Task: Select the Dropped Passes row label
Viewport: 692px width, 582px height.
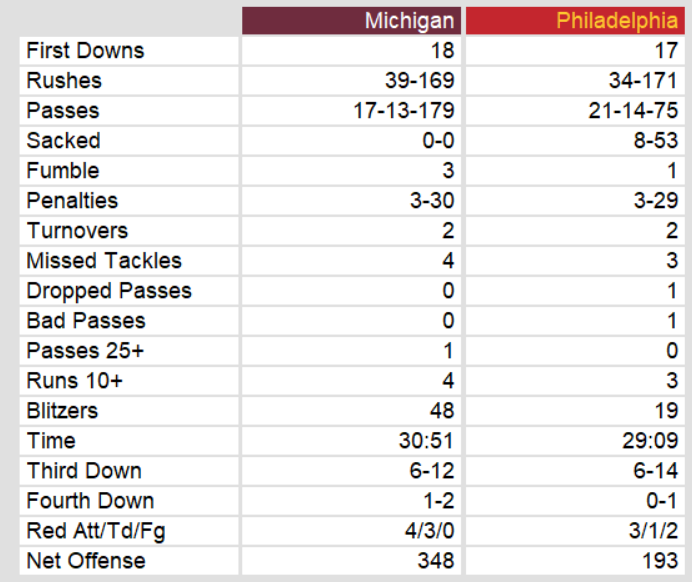Action: (109, 291)
